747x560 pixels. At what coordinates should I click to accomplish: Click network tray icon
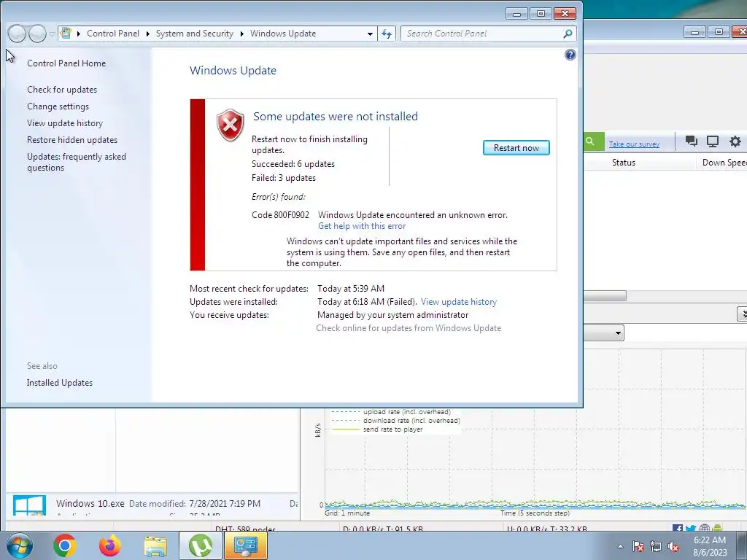point(656,546)
